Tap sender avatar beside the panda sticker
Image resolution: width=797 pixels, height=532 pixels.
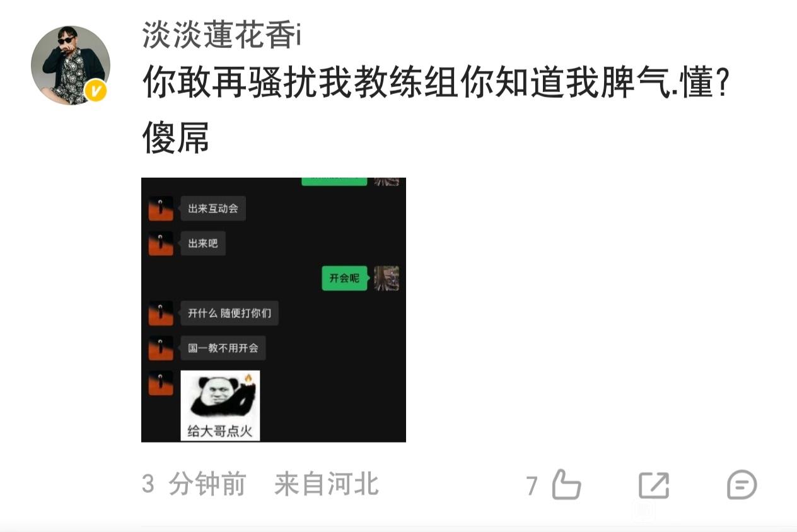pos(161,383)
